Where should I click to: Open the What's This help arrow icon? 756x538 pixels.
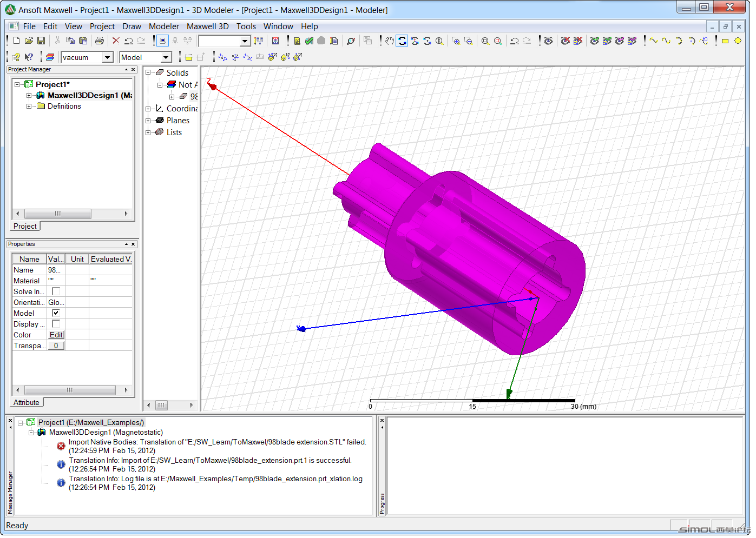click(x=29, y=57)
